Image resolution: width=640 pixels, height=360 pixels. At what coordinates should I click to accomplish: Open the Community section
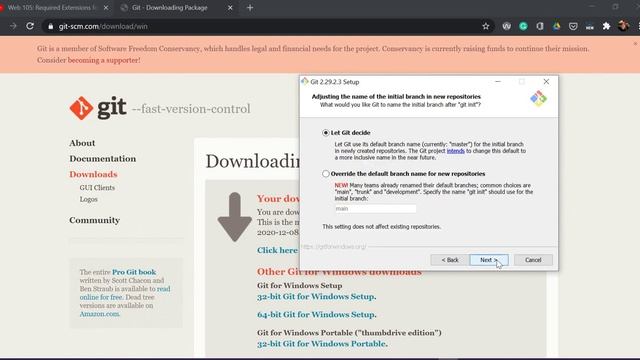(x=94, y=220)
